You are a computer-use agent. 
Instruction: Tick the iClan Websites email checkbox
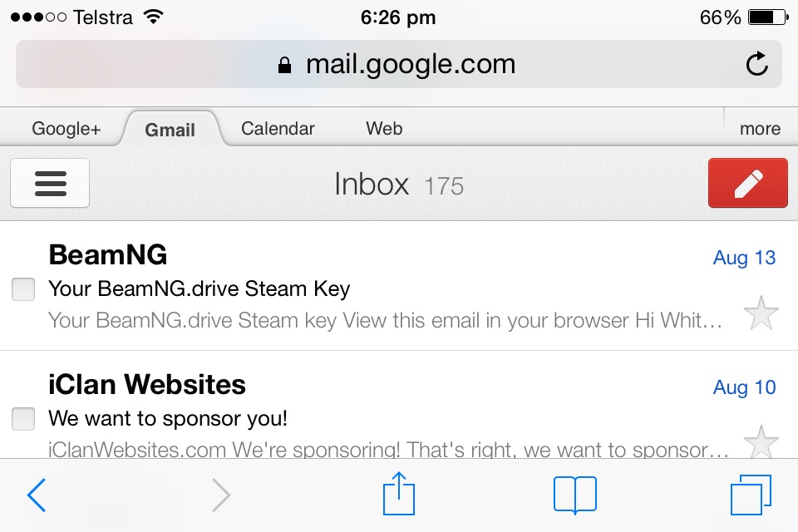(23, 419)
